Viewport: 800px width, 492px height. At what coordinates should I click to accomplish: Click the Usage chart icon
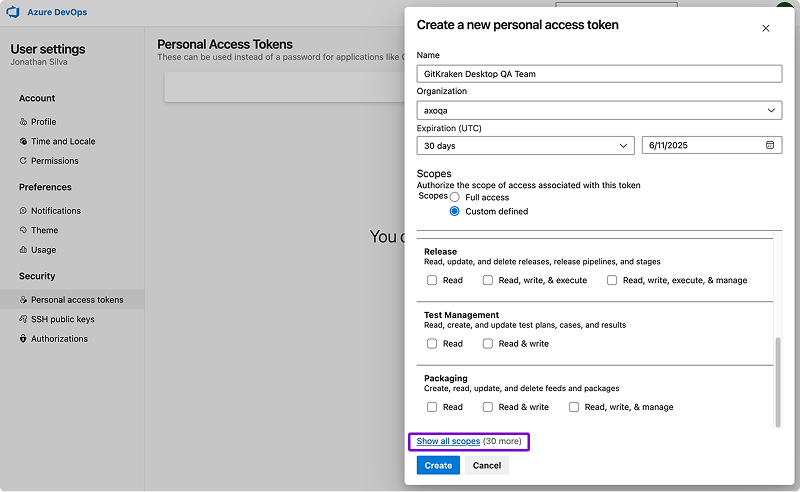pos(23,250)
